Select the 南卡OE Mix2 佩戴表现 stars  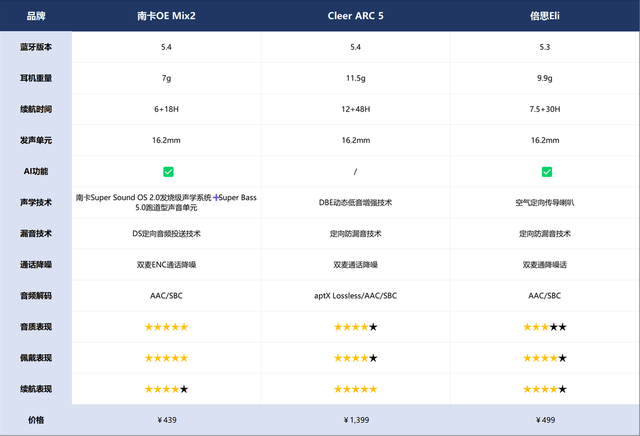[166, 358]
